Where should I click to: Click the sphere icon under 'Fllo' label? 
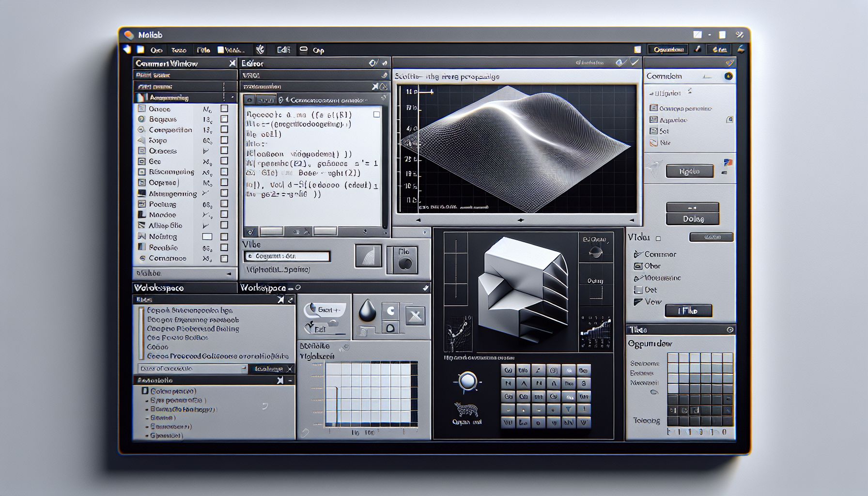tap(405, 263)
